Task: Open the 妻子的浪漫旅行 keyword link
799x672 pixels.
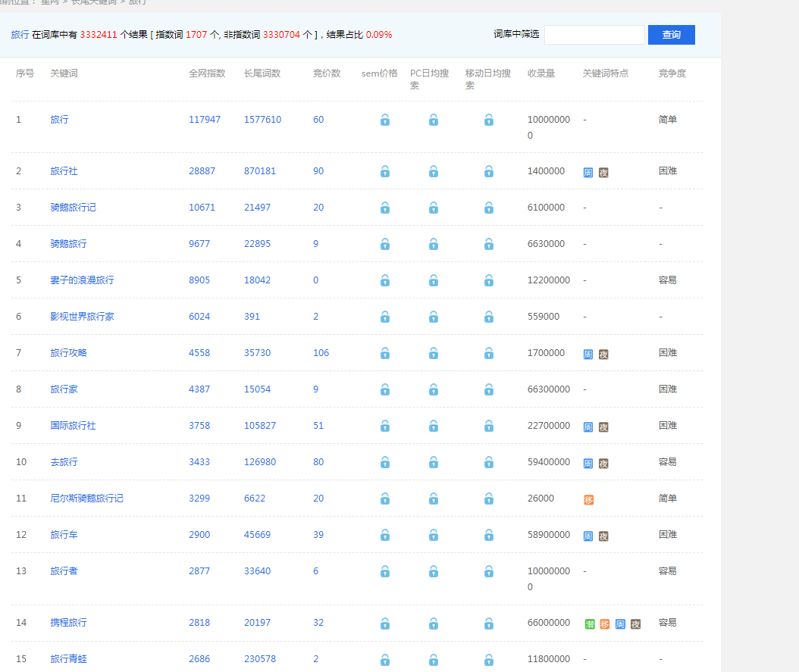Action: point(82,280)
